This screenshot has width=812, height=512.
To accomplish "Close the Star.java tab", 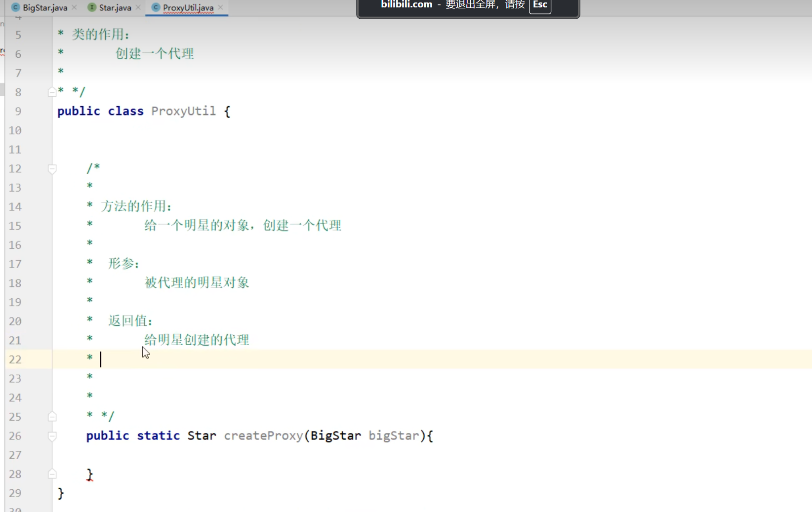I will pyautogui.click(x=138, y=7).
